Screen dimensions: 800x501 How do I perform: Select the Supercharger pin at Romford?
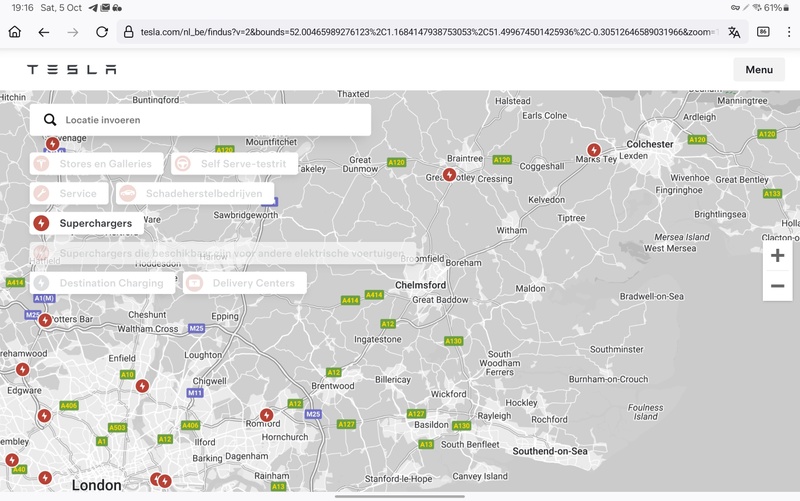pyautogui.click(x=266, y=415)
